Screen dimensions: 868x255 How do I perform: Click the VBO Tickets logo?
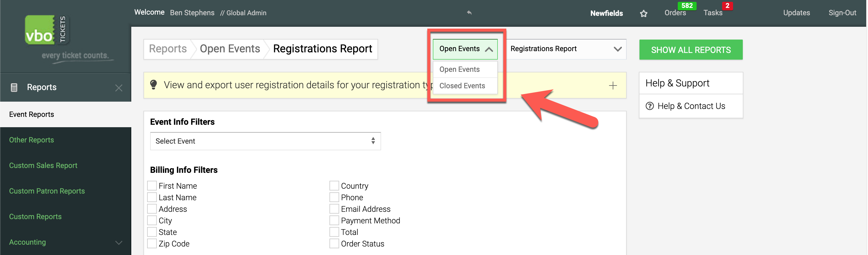47,30
